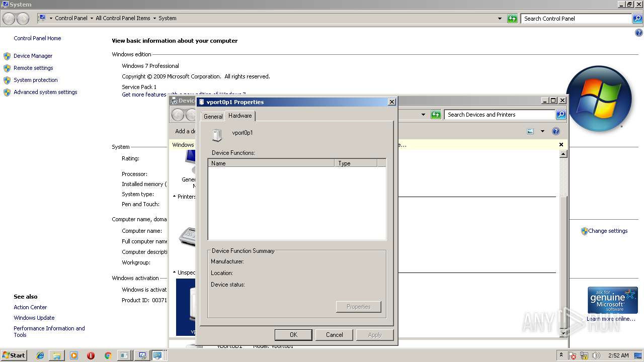Viewport: 644px width, 362px height.
Task: Open System protection link
Action: pyautogui.click(x=36, y=80)
